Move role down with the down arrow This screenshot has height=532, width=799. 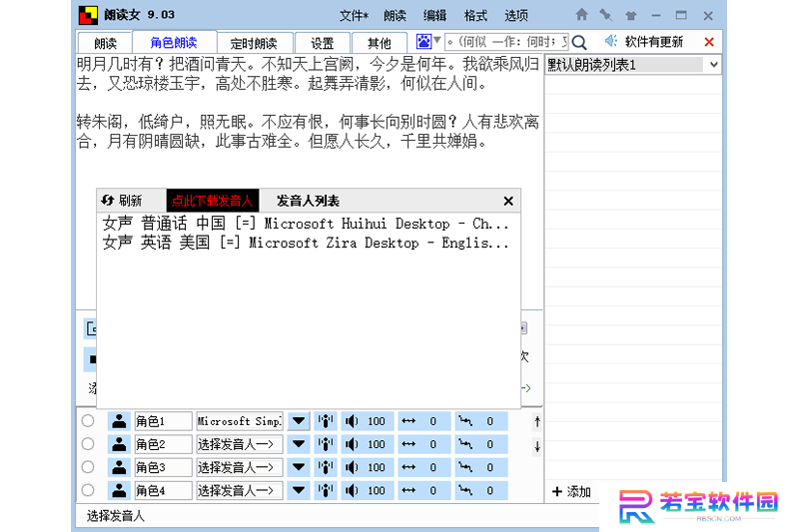point(537,446)
